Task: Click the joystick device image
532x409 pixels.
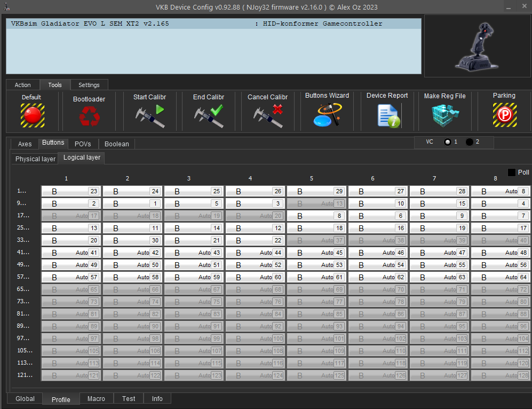Action: coord(477,46)
